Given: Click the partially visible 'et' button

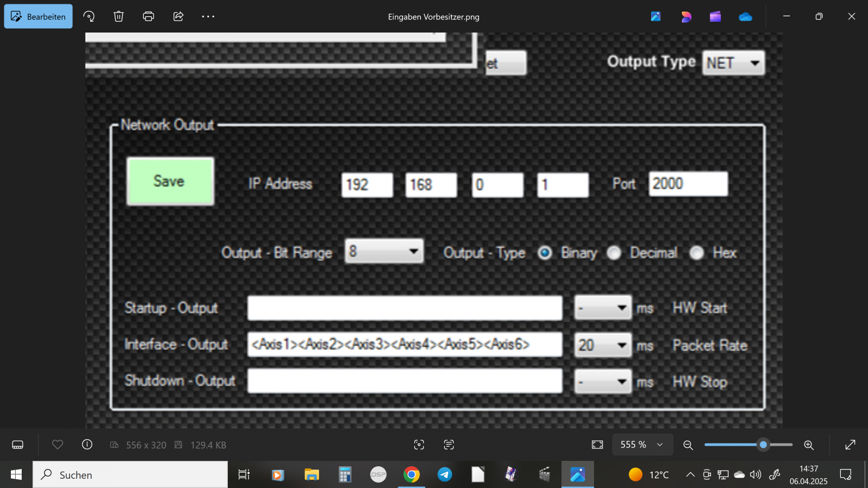Looking at the screenshot, I should tap(506, 63).
